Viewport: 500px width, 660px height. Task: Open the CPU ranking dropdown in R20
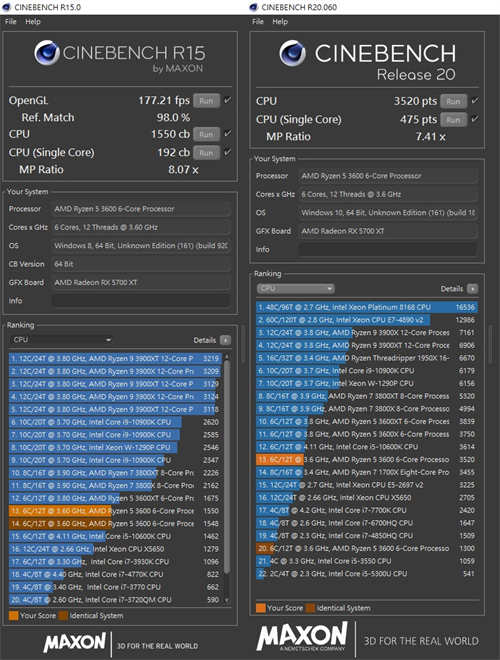295,289
